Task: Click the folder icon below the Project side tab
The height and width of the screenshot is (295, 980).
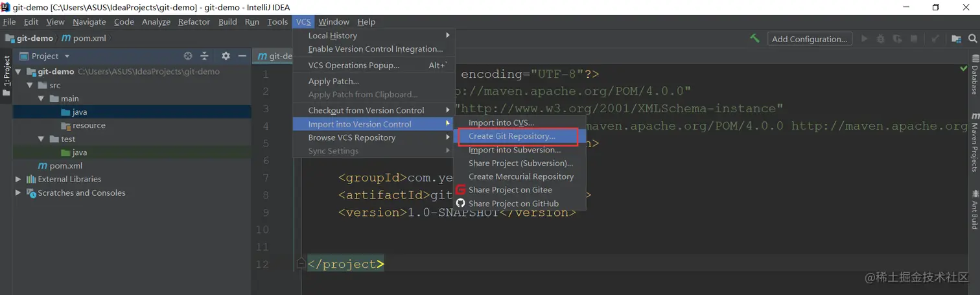Action: click(6, 93)
